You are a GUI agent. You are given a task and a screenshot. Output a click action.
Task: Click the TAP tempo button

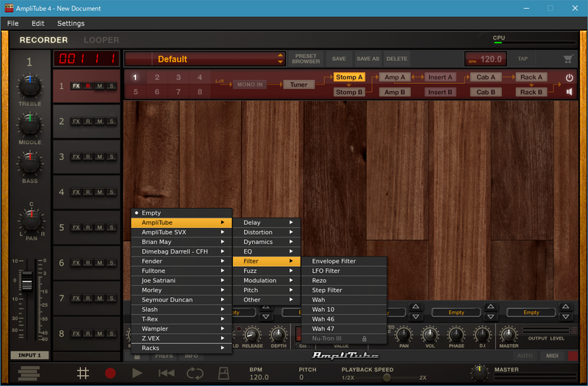pyautogui.click(x=523, y=59)
